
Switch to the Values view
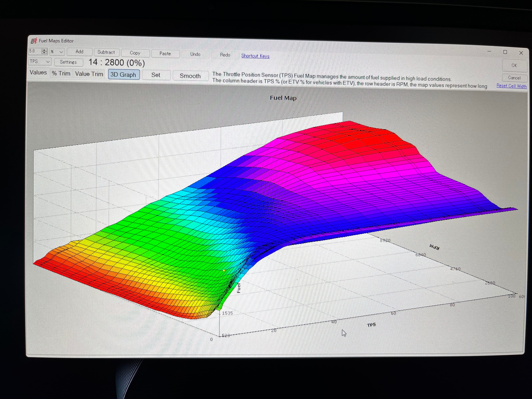tap(38, 72)
